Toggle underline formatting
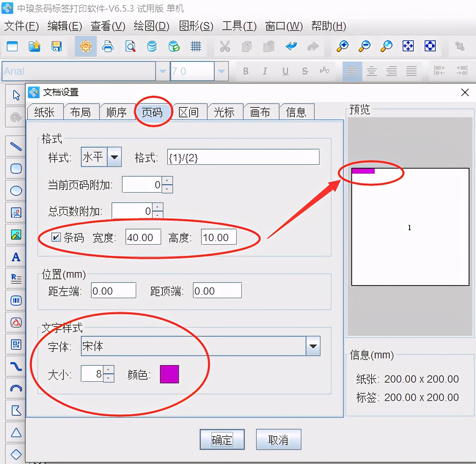This screenshot has width=476, height=464. pyautogui.click(x=285, y=71)
